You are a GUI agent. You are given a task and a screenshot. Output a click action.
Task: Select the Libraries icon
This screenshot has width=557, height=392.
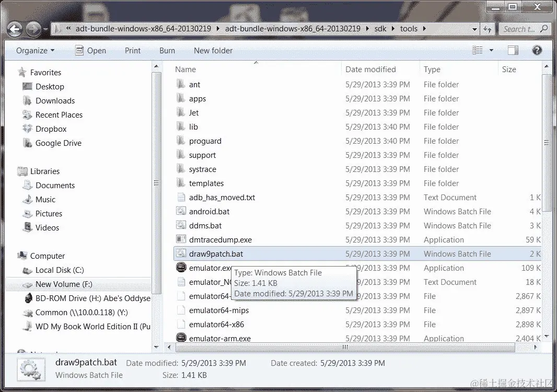tap(22, 171)
